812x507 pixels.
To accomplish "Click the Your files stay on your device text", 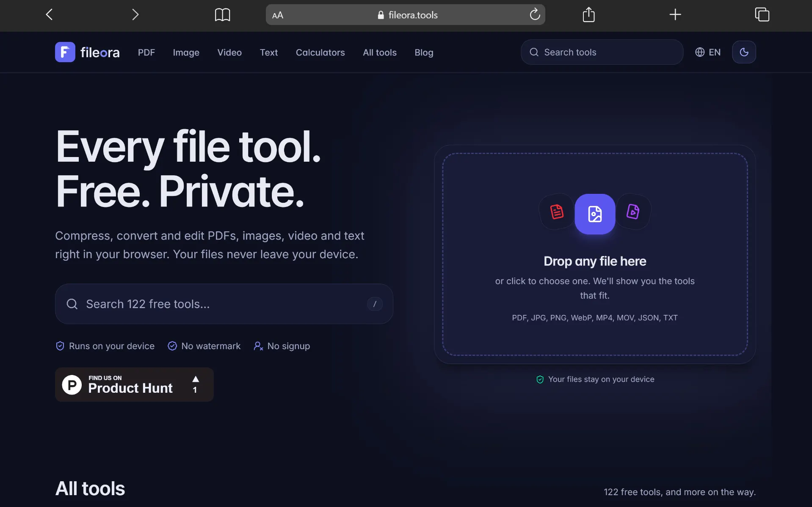I will click(x=601, y=379).
